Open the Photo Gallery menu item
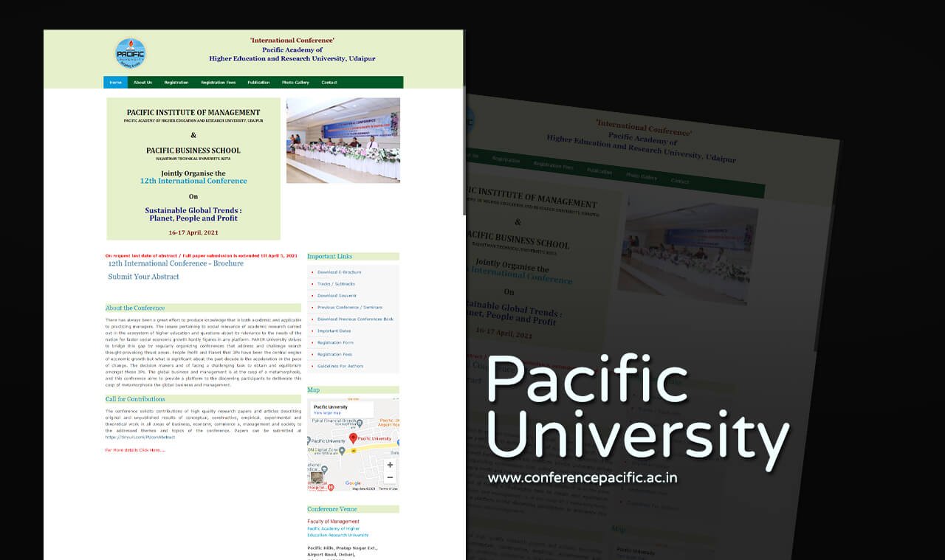The width and height of the screenshot is (945, 560). coord(295,83)
